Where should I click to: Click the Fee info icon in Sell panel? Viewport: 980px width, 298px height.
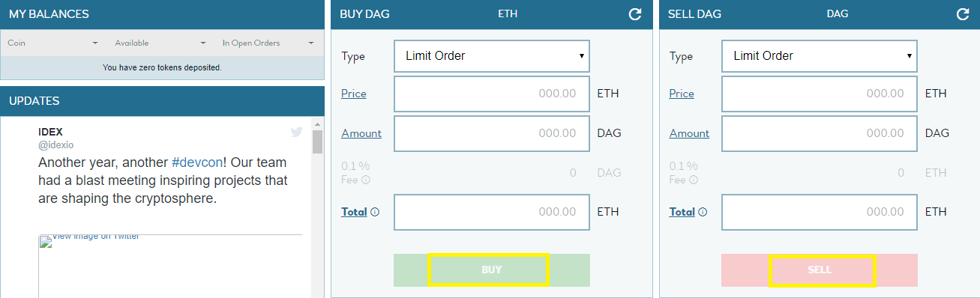tap(694, 180)
